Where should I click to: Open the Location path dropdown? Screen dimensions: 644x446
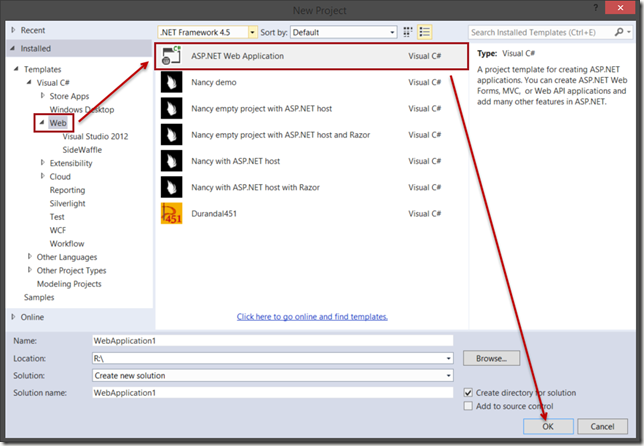[448, 359]
